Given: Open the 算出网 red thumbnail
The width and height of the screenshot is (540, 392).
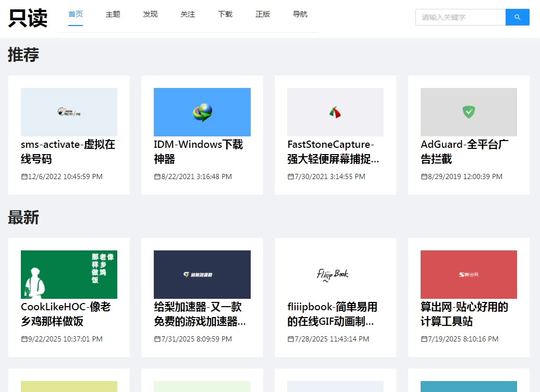Looking at the screenshot, I should click(469, 274).
